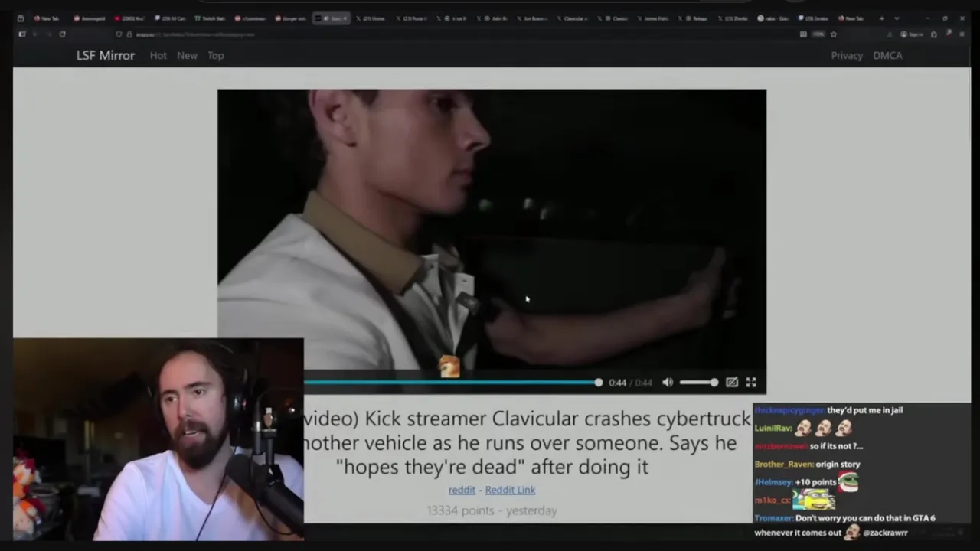Click the 0:44 / 0:44 video time display
The width and height of the screenshot is (980, 551).
point(631,383)
